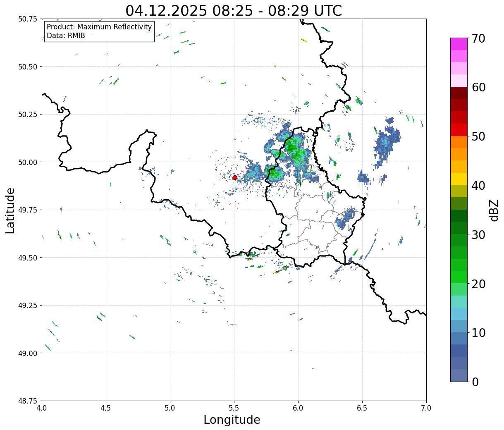
Task: Click the plot title showing 04.12.2025 time
Action: tap(234, 11)
